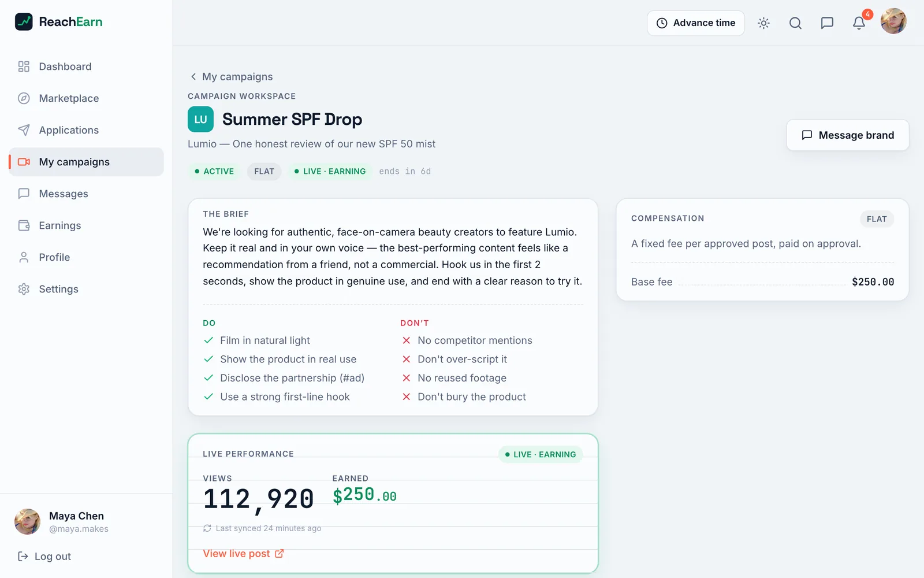Open the Profile page
Screen dimensions: 924x578
86,257
